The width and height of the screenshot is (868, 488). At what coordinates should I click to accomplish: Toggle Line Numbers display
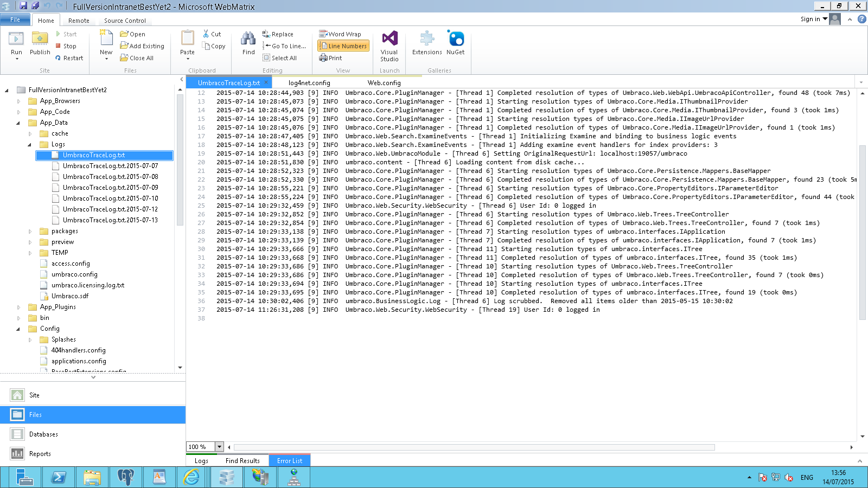point(343,46)
